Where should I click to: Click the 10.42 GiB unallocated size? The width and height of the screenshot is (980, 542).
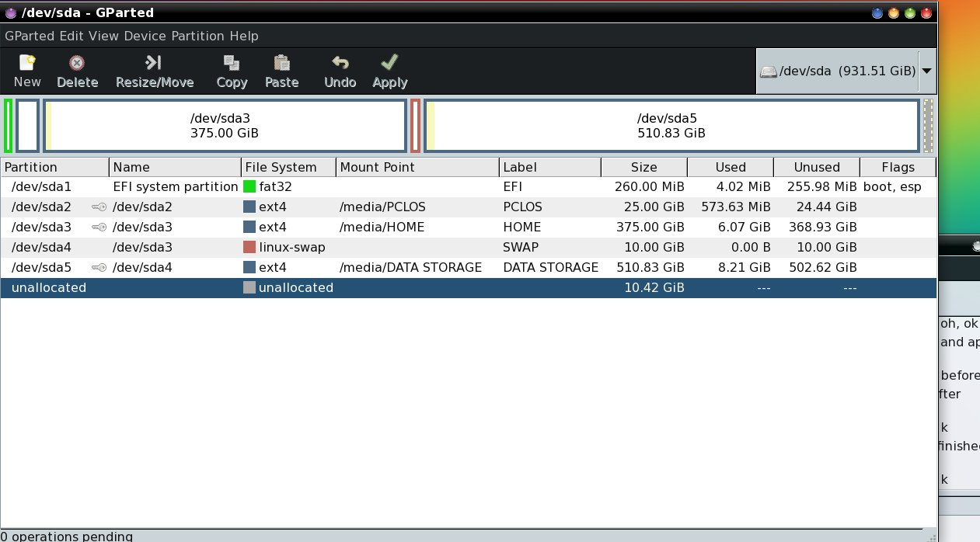click(654, 288)
